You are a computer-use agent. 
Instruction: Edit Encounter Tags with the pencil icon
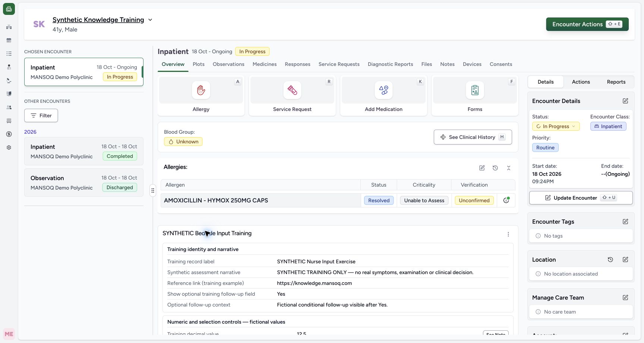point(625,222)
